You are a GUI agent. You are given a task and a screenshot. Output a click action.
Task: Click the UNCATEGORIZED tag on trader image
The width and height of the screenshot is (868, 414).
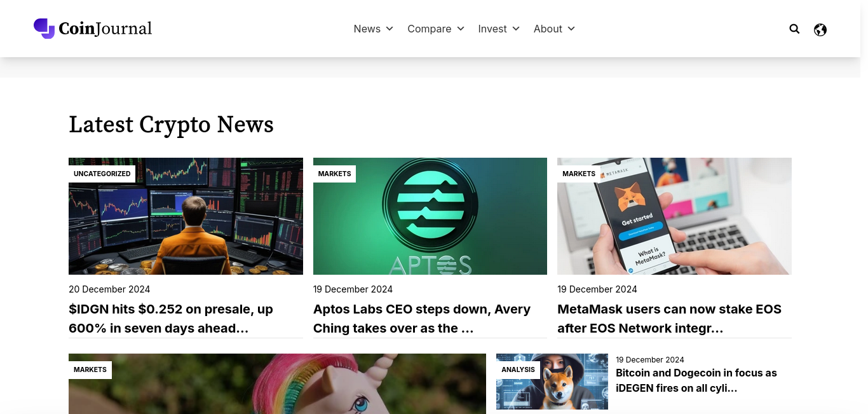click(102, 174)
